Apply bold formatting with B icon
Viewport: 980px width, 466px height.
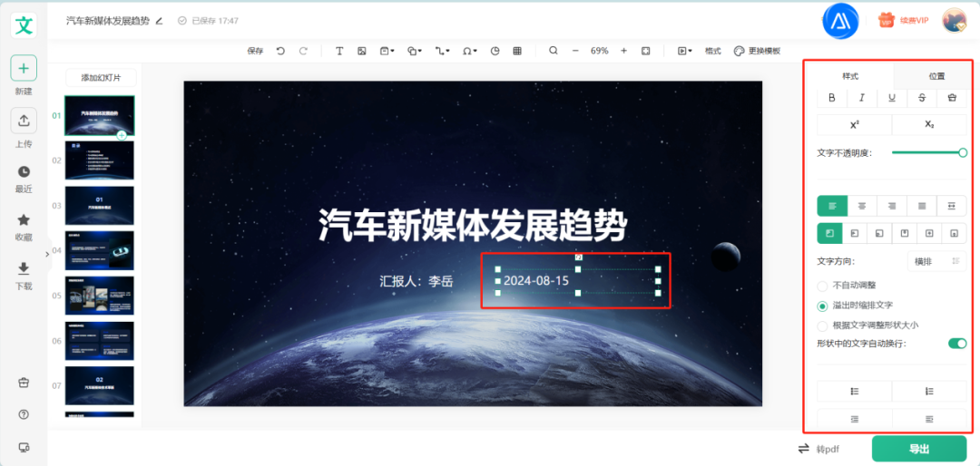[x=832, y=97]
